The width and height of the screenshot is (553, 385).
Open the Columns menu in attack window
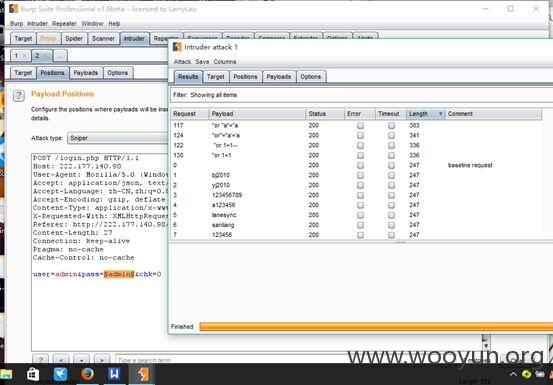(225, 62)
